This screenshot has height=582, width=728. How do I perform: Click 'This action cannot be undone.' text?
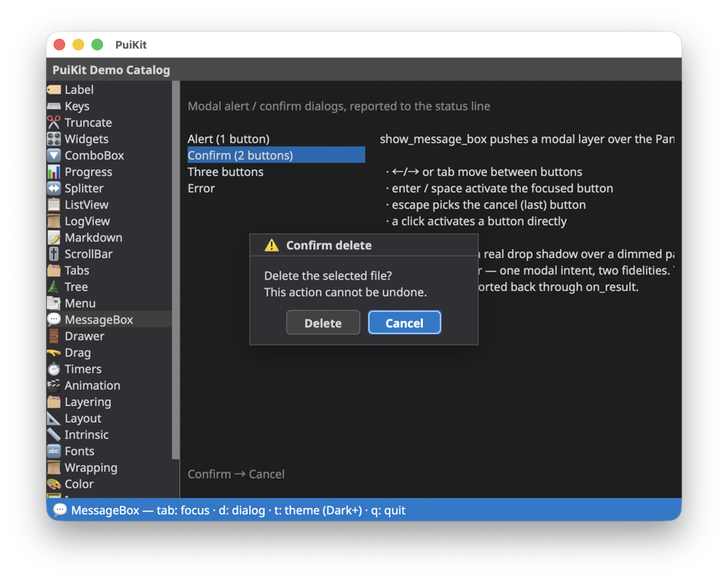345,293
